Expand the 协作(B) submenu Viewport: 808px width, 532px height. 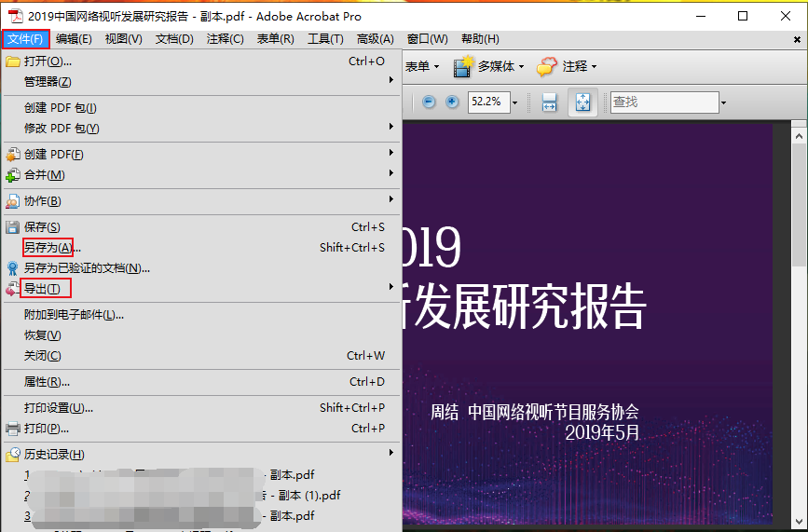(201, 201)
